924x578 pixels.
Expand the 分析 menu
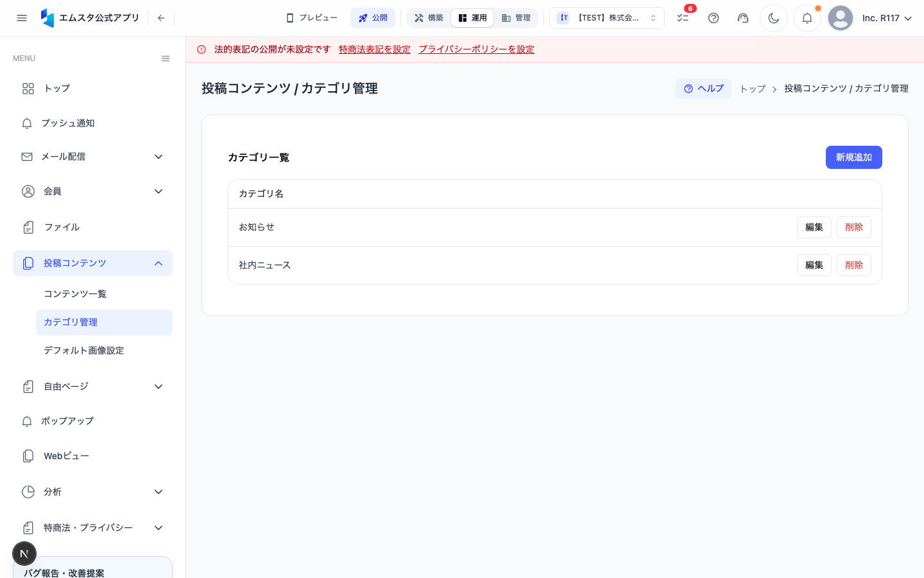92,492
